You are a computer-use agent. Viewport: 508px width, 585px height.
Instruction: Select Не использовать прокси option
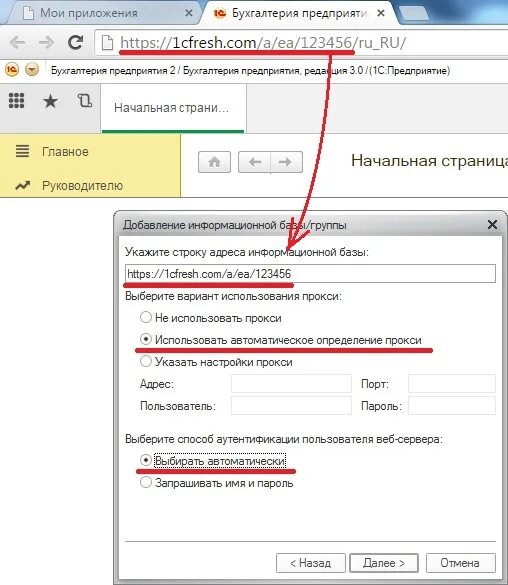point(211,318)
